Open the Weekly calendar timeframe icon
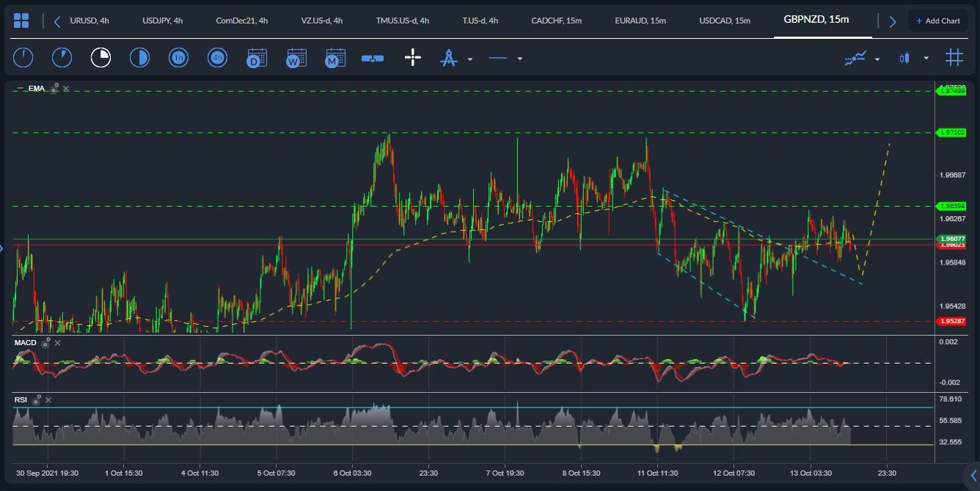This screenshot has width=980, height=491. [x=296, y=57]
